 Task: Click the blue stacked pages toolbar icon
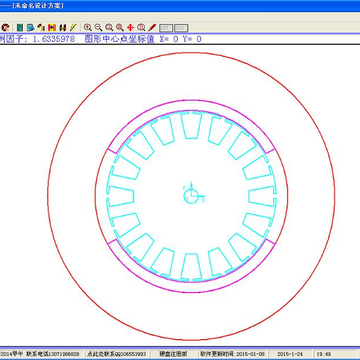point(31,27)
